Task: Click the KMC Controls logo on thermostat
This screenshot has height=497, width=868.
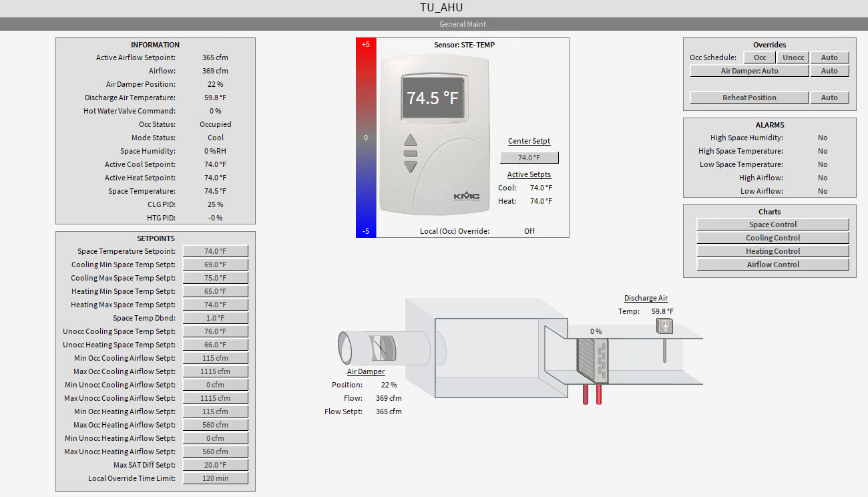Action: [x=466, y=196]
